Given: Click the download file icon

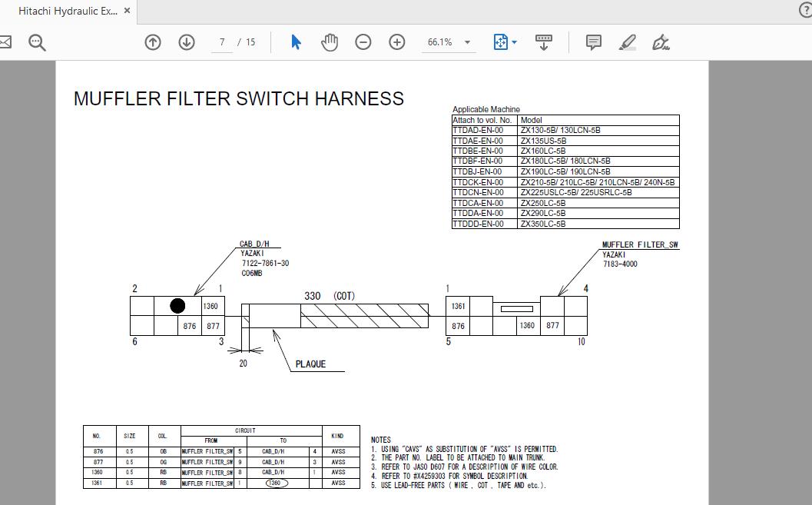Looking at the screenshot, I should pyautogui.click(x=544, y=42).
